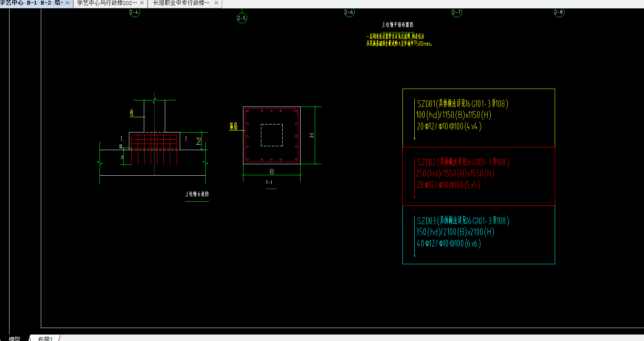Screen dimensions: 644x341
Task: Close the 学艺中心 H-1 H-2 tab
Action: [68, 3]
